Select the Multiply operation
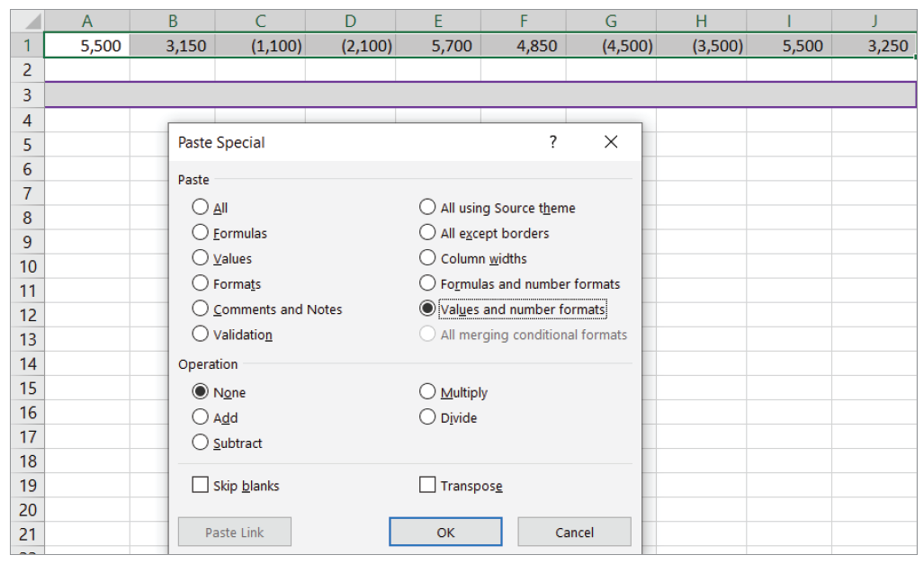This screenshot has height=564, width=924. click(x=428, y=392)
